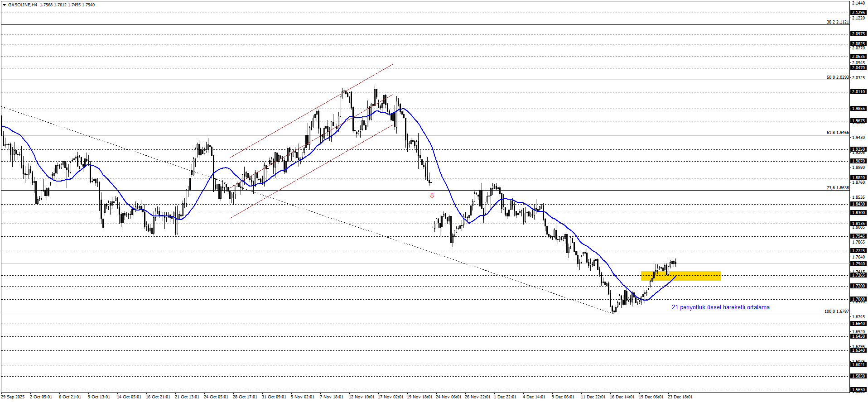The height and width of the screenshot is (402, 868).
Task: Click the 2.1295 price level tag
Action: click(858, 13)
